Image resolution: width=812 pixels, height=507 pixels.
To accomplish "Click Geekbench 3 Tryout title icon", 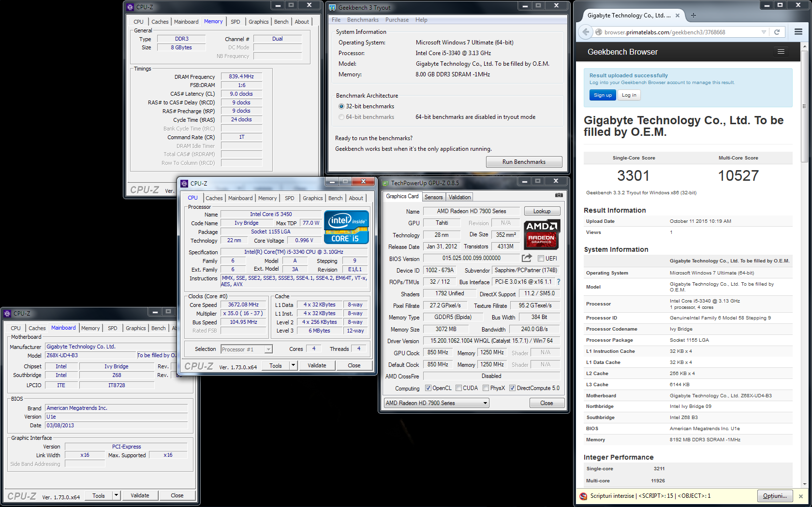I will point(333,8).
